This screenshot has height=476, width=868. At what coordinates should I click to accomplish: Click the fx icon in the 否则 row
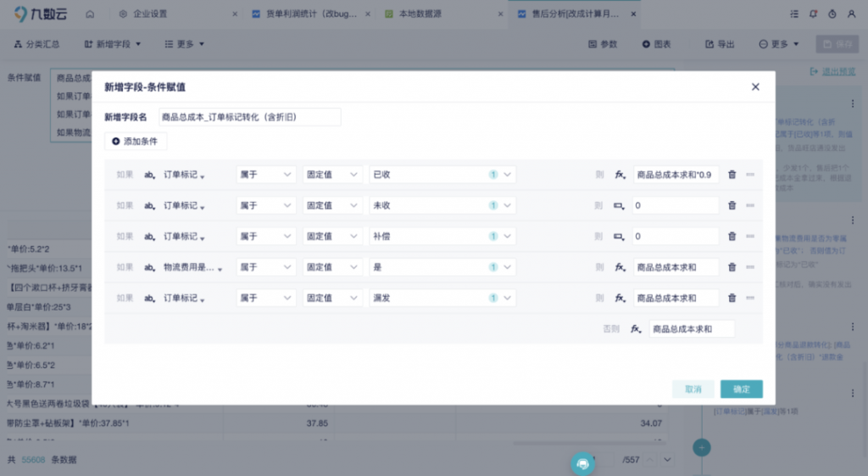coord(636,328)
